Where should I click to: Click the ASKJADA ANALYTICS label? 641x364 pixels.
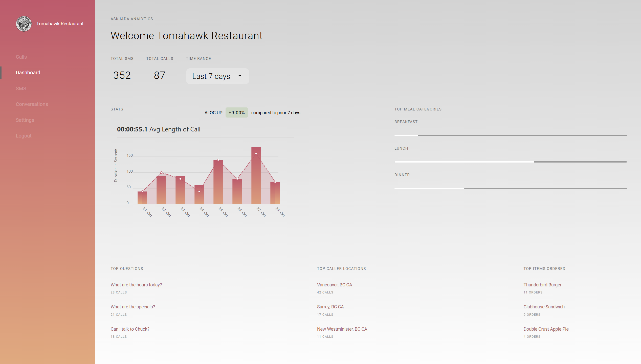[x=132, y=19]
